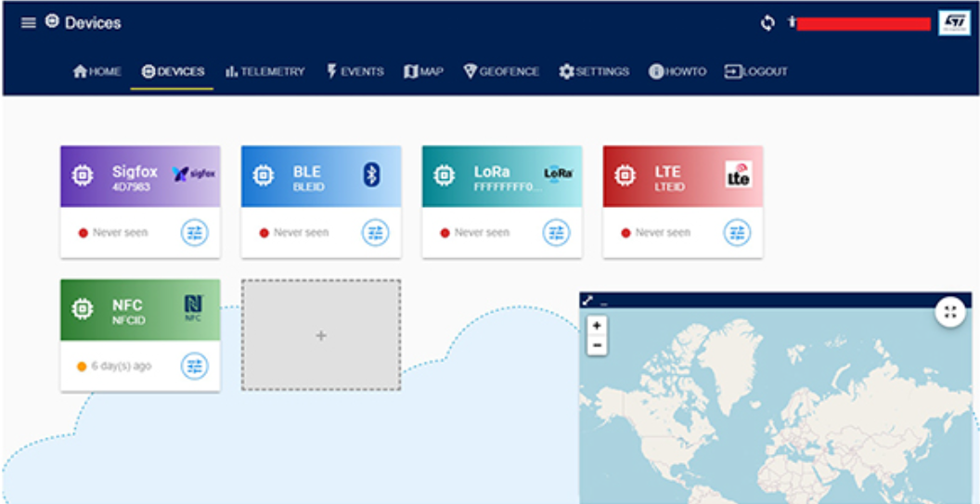Open settings for the BLE device
The height and width of the screenshot is (504, 980).
375,232
